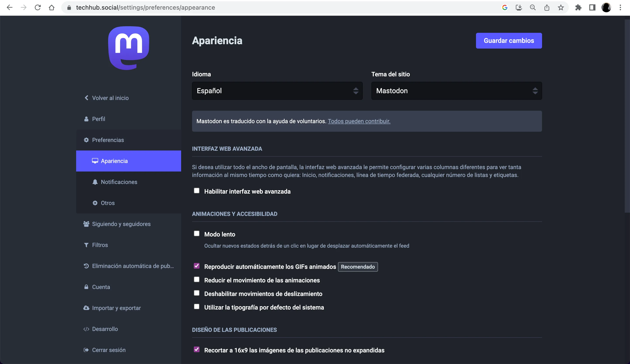The height and width of the screenshot is (364, 630).
Task: Open the Tema del sitio dropdown
Action: pyautogui.click(x=457, y=91)
